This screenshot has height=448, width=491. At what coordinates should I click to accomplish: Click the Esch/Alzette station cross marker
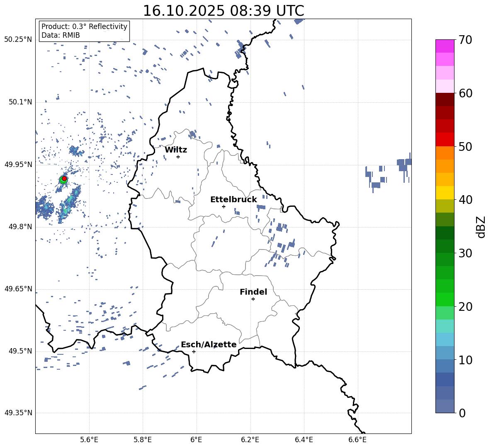[194, 351]
